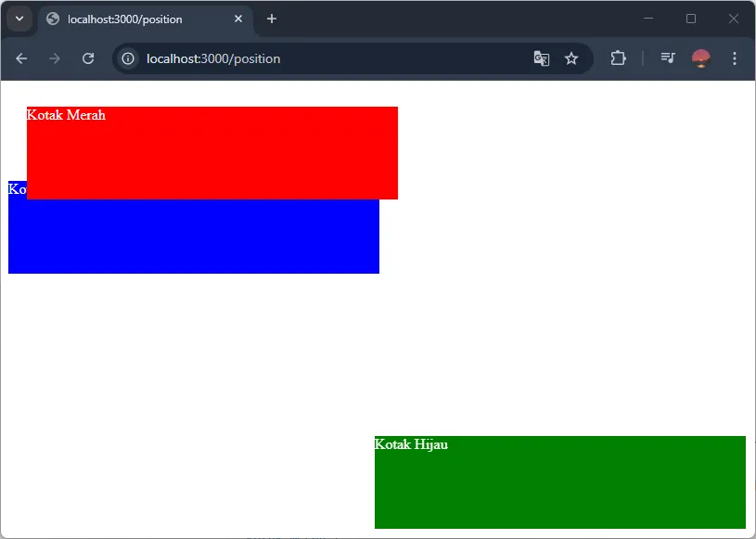View site information icon in address bar
The height and width of the screenshot is (539, 756).
coord(128,58)
